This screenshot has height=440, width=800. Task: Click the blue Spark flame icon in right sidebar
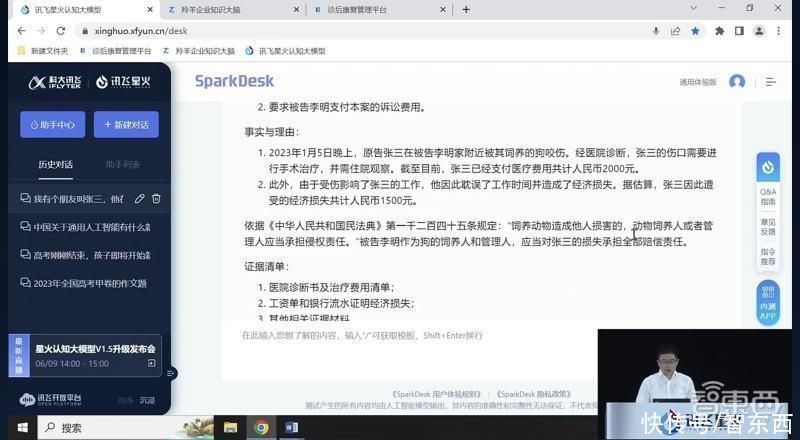[768, 167]
